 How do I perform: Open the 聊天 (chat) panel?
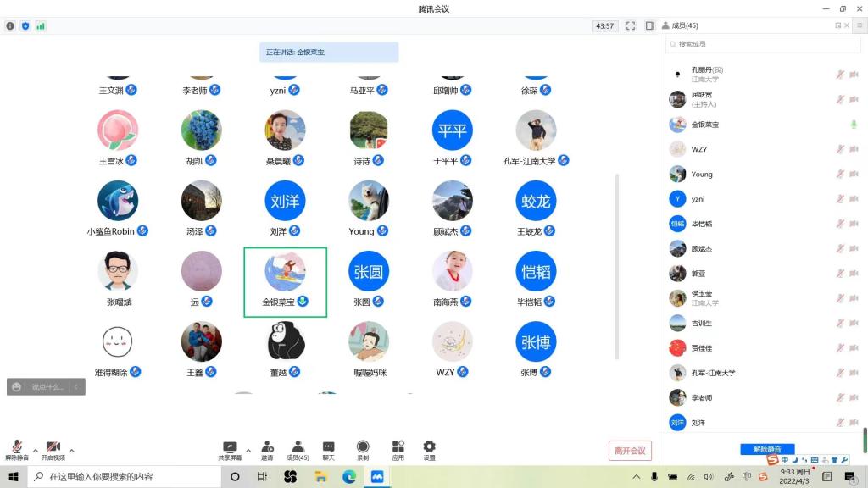point(328,450)
